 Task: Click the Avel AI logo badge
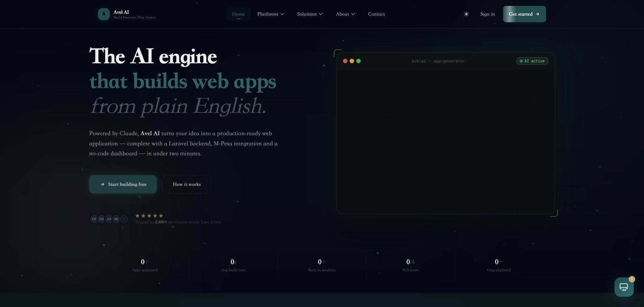[104, 14]
